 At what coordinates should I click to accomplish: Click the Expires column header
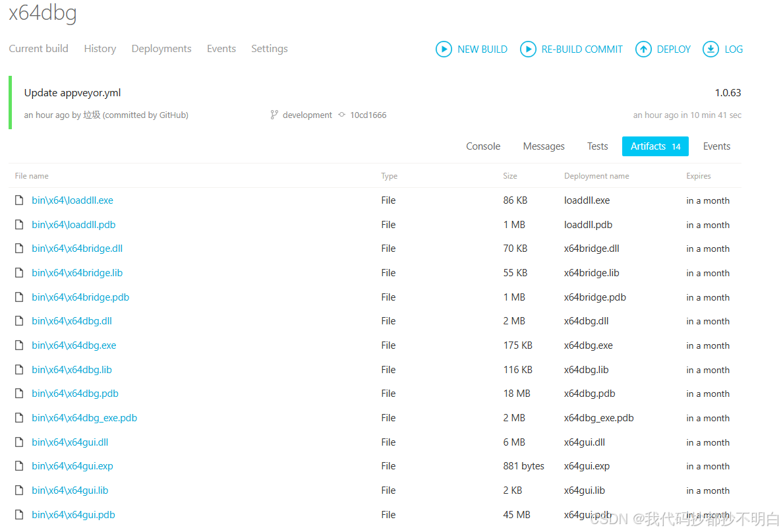point(698,176)
